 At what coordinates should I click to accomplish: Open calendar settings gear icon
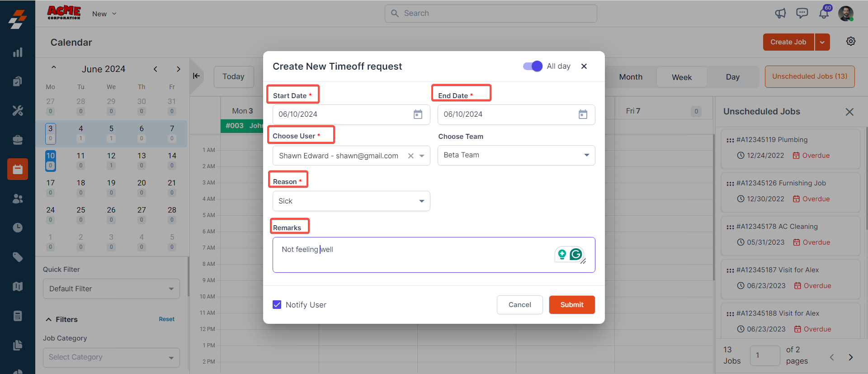[x=850, y=42]
